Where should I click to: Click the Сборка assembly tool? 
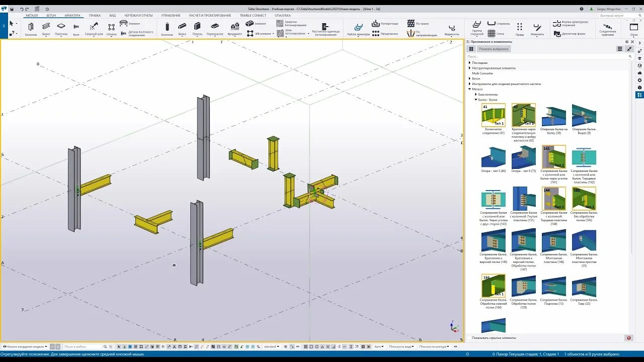[111, 29]
